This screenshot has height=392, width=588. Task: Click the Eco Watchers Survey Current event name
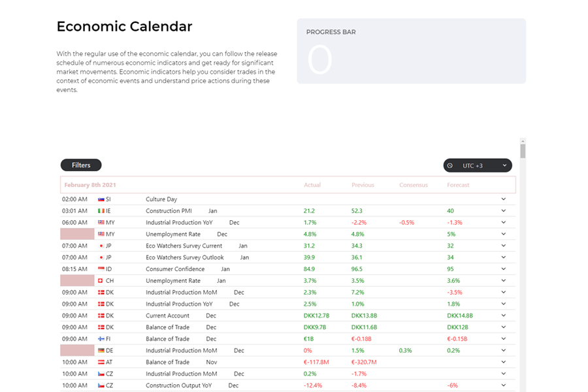[x=184, y=246]
